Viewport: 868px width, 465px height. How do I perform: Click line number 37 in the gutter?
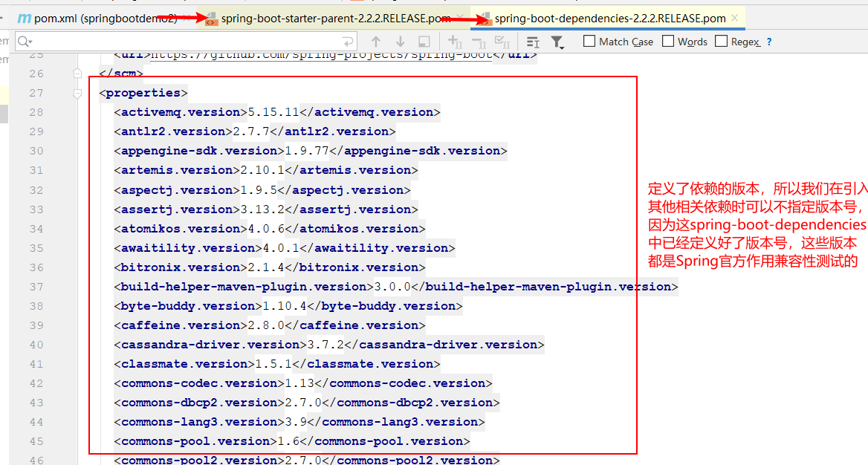[x=36, y=287]
